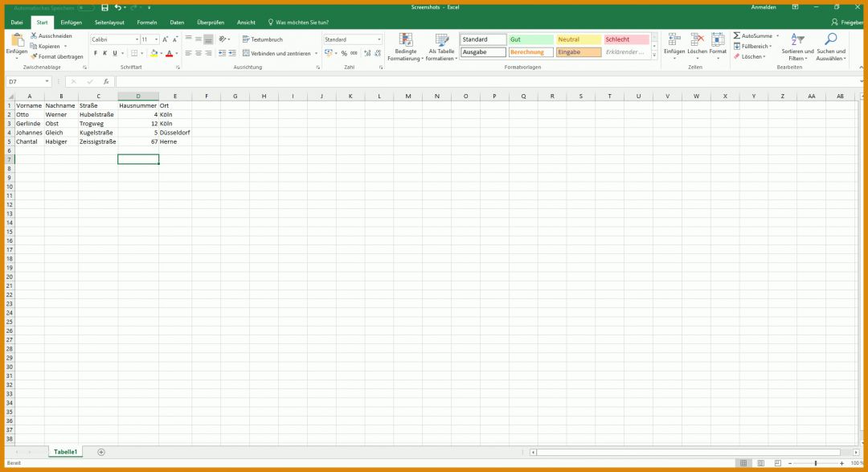This screenshot has width=868, height=472.
Task: Click Verbinden und zentrieren
Action: 276,53
